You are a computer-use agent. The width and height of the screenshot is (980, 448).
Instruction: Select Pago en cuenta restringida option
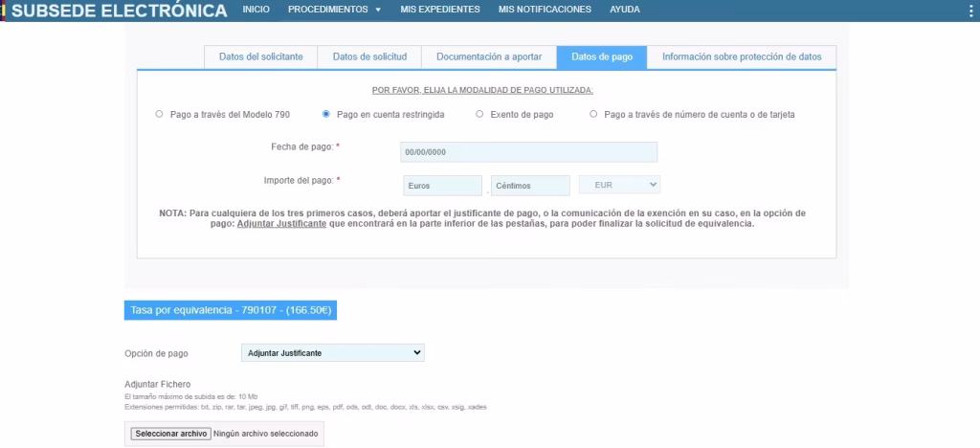coord(325,114)
